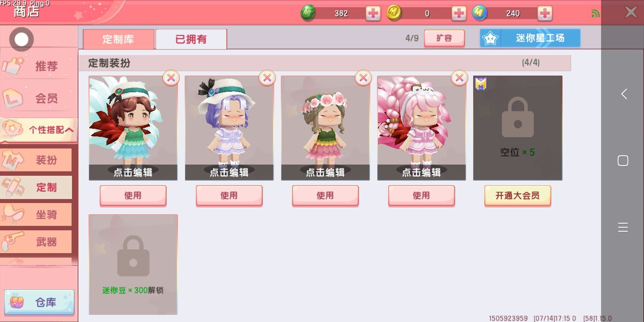Collapse the 个性搭配 sidebar section
The height and width of the screenshot is (322, 644).
tap(39, 130)
